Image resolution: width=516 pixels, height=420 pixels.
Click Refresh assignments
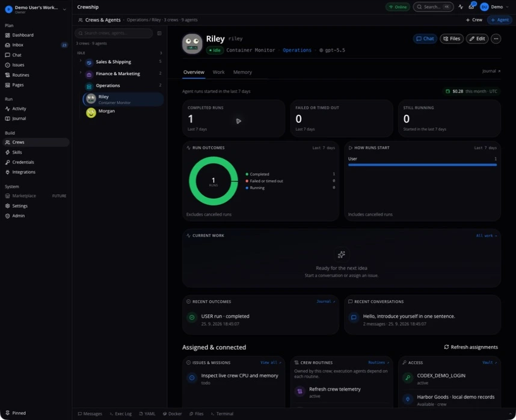(x=471, y=347)
